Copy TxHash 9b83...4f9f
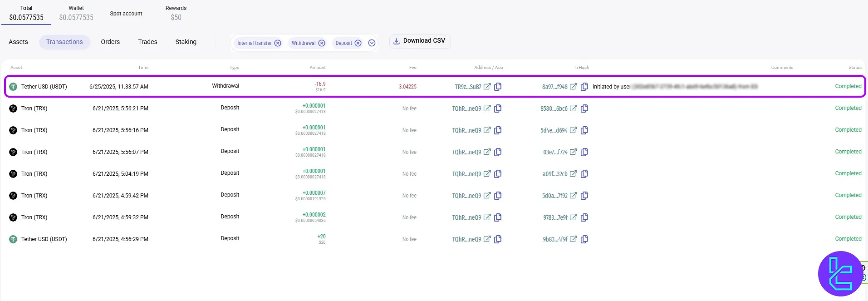 click(x=584, y=239)
